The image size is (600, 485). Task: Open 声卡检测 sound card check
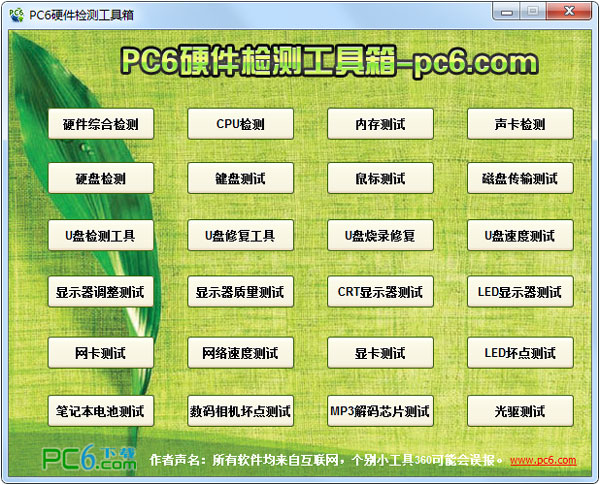tap(520, 124)
